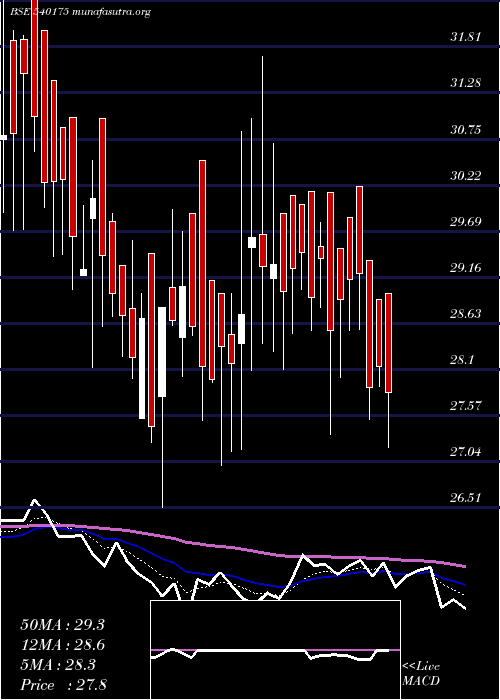Click the large white candlestick with the longest lower wick
Image resolution: width=500 pixels, height=700 pixels.
tap(162, 352)
